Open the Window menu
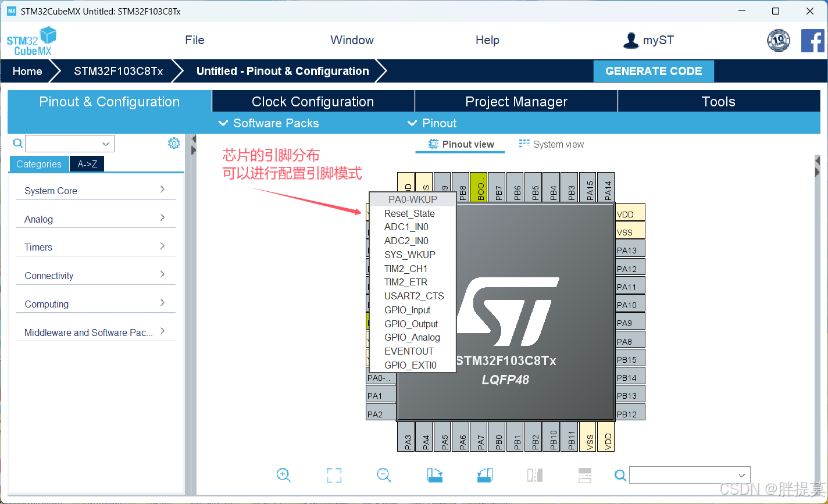The image size is (828, 504). (352, 40)
